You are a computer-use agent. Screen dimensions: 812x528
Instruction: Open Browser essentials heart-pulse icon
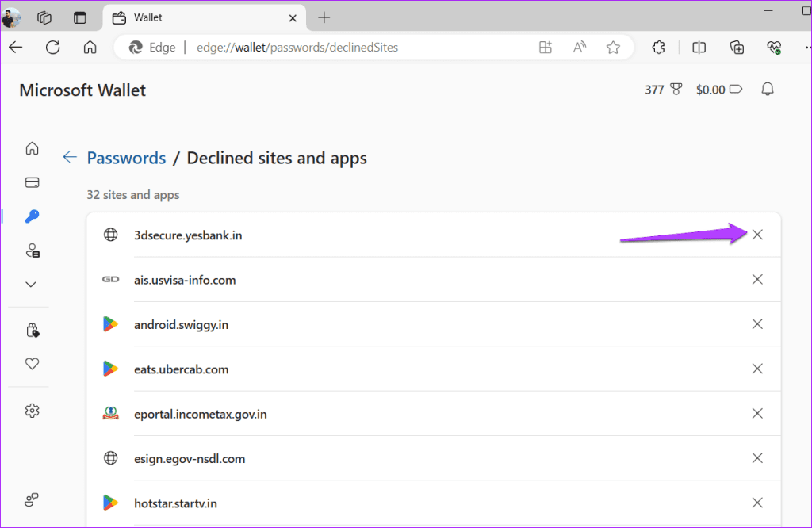coord(773,47)
